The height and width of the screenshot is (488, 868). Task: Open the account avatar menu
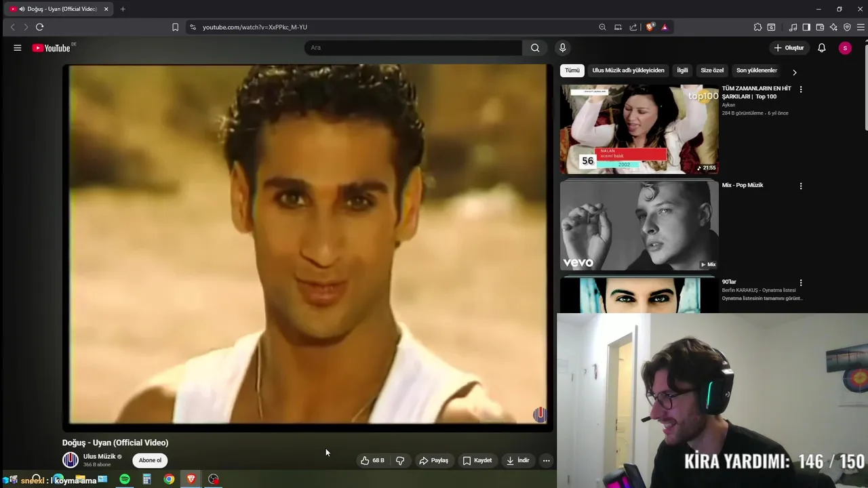click(845, 48)
